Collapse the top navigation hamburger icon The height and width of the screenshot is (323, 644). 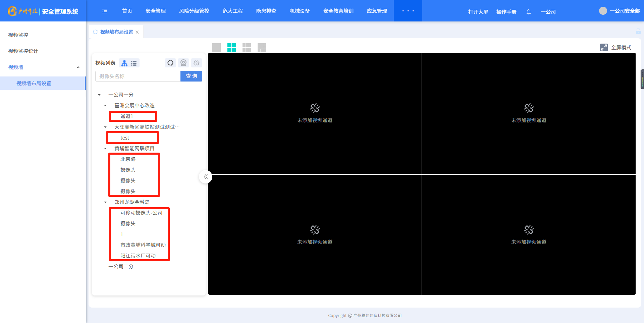pos(105,11)
